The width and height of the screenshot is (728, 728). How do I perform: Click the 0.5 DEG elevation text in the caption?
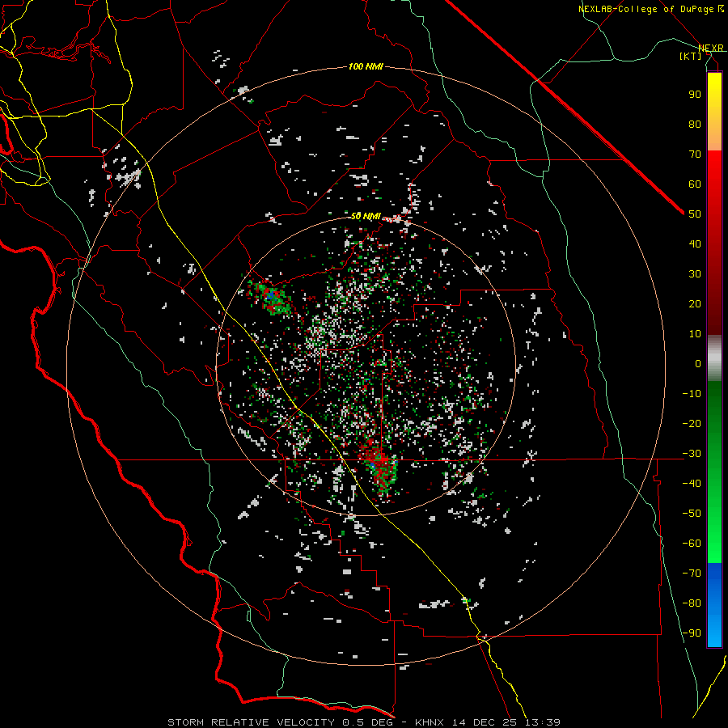click(x=367, y=722)
